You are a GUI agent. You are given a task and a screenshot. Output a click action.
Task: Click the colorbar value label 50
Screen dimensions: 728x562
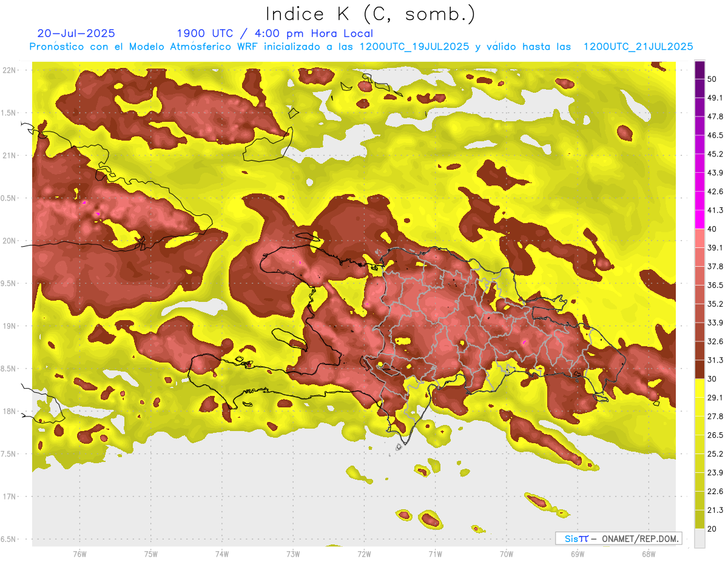pyautogui.click(x=713, y=79)
